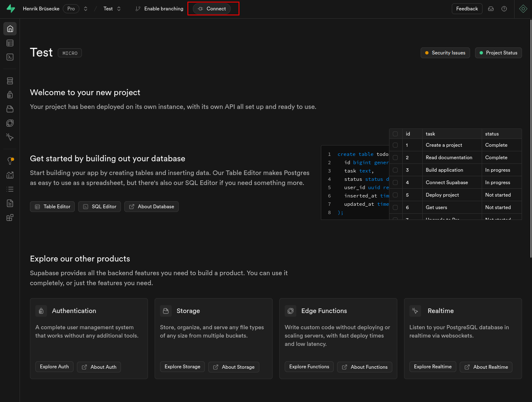Open the Logs list sidebar icon
Image resolution: width=532 pixels, height=402 pixels.
pos(10,189)
